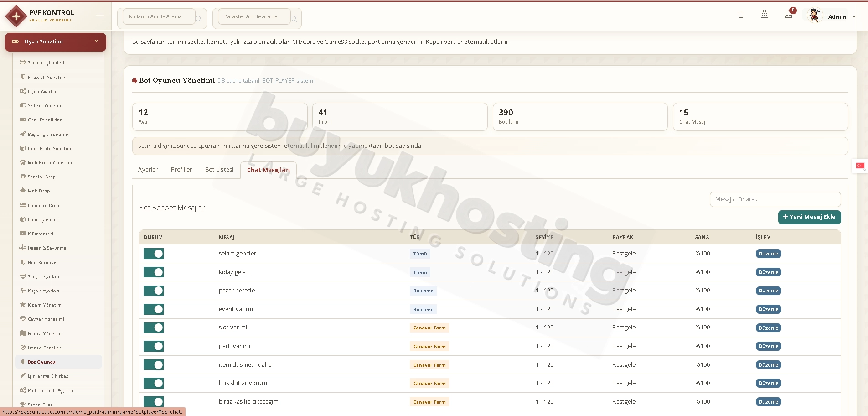Click the Oyun Ayarları gears icon
868x416 pixels.
tap(23, 91)
